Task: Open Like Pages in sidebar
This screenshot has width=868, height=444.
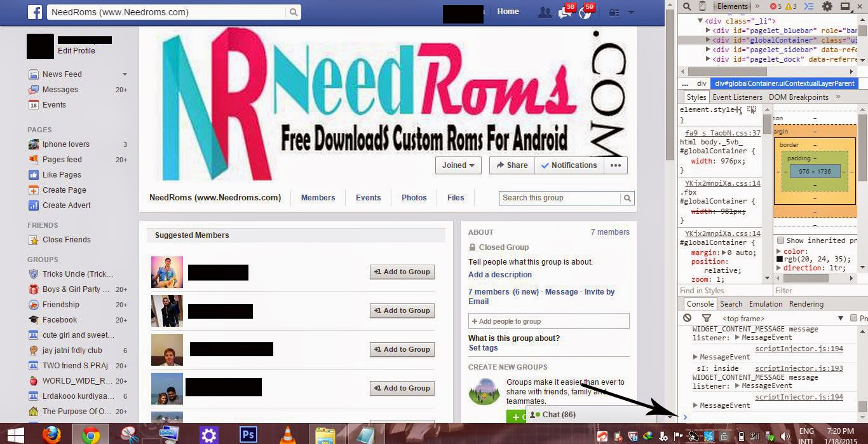Action: point(62,175)
